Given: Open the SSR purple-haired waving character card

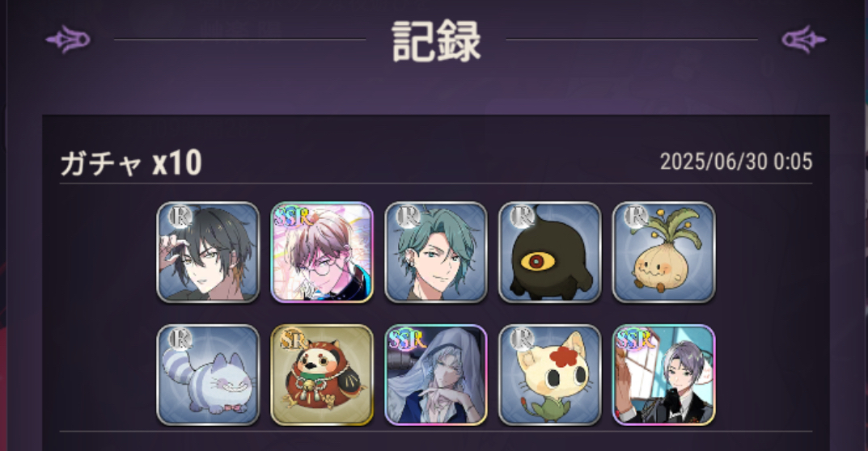Looking at the screenshot, I should (x=663, y=375).
